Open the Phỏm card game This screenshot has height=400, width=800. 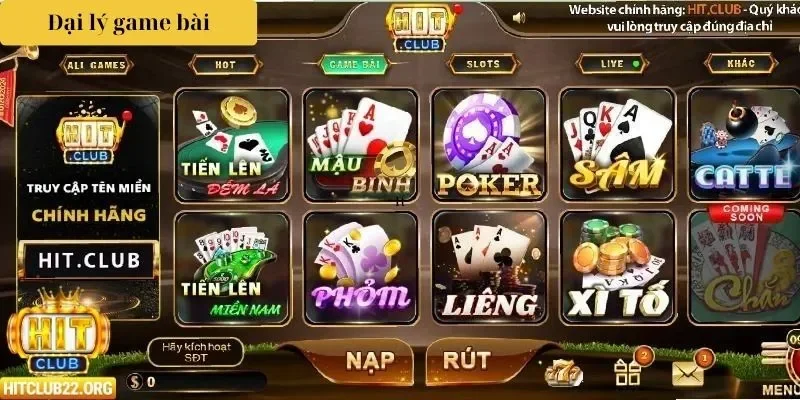tap(361, 268)
